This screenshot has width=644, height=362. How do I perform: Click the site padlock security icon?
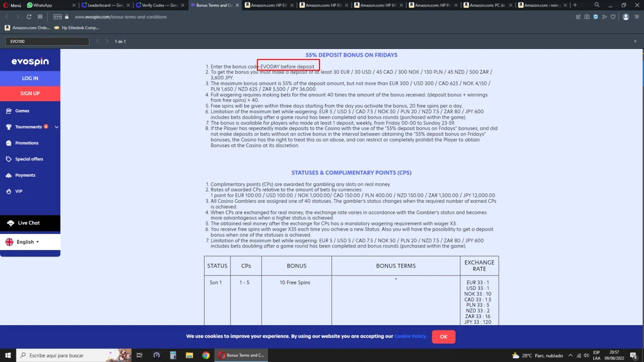pos(67,17)
